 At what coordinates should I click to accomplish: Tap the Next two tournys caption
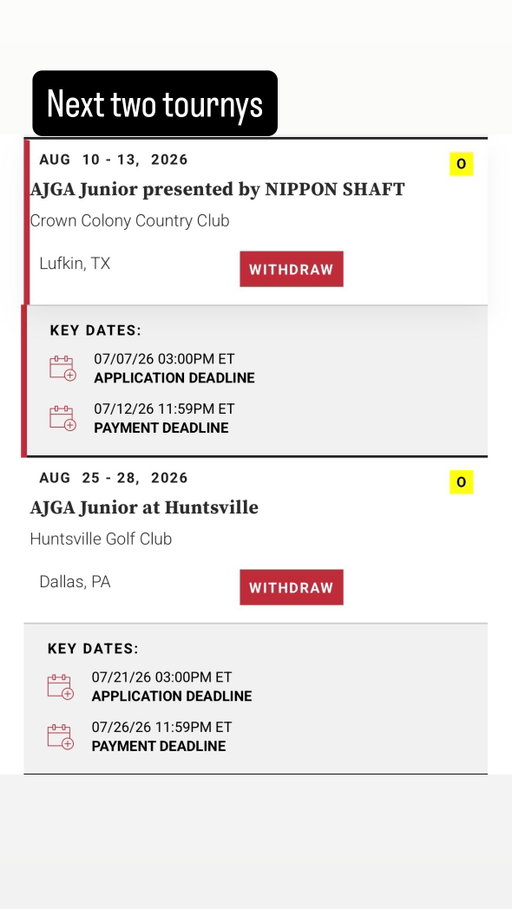pos(155,103)
